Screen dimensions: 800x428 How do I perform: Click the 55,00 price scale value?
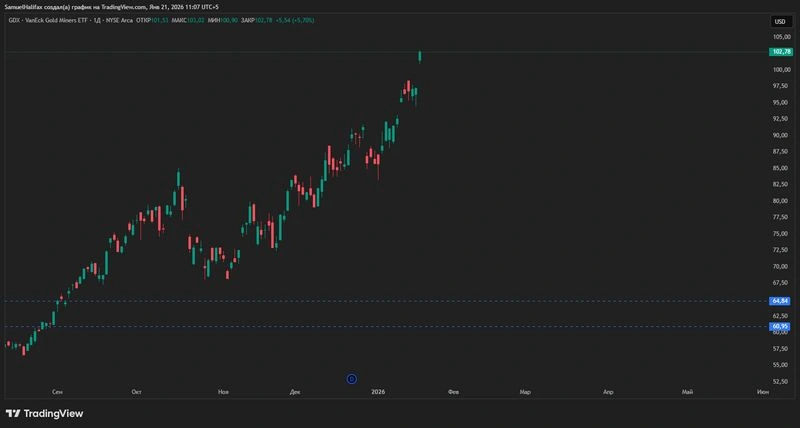pos(782,365)
